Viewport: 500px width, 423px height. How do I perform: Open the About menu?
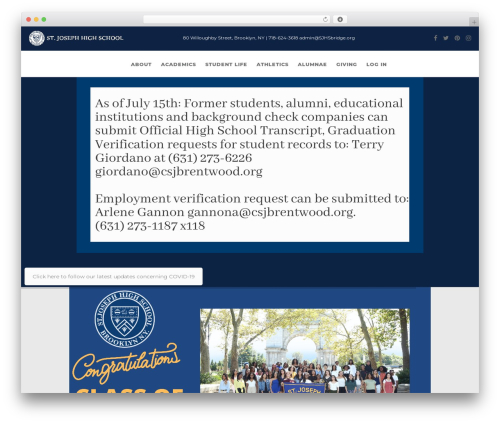tap(141, 64)
